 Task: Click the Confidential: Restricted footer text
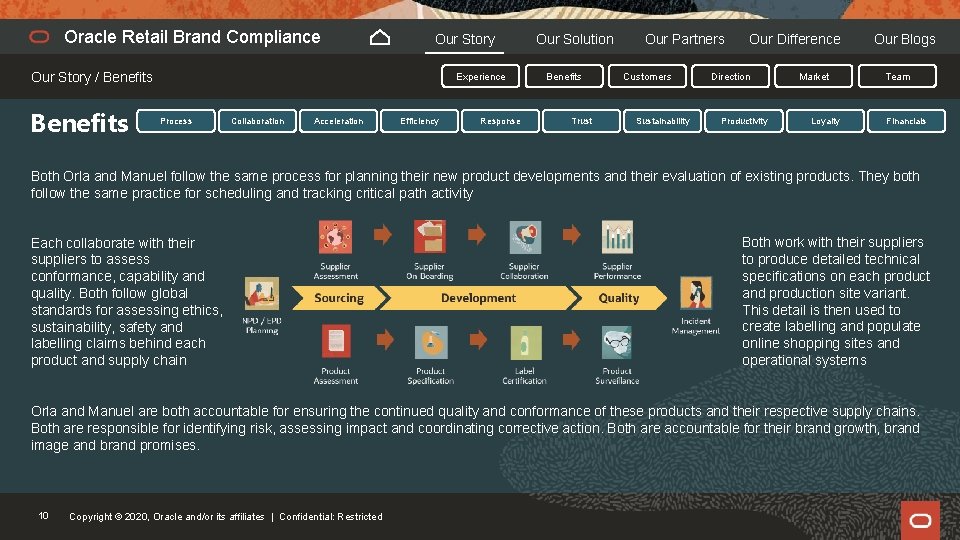[x=331, y=517]
